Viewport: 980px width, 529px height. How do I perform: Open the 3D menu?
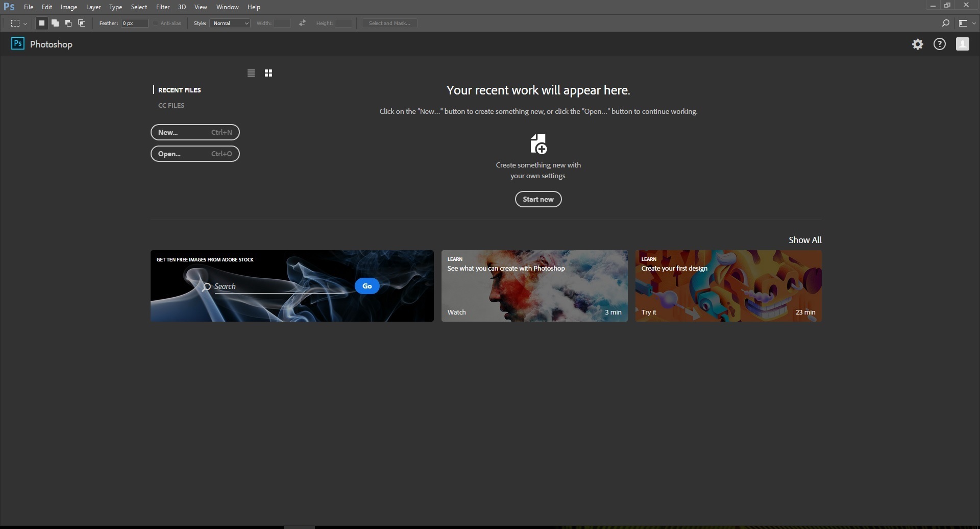tap(182, 7)
